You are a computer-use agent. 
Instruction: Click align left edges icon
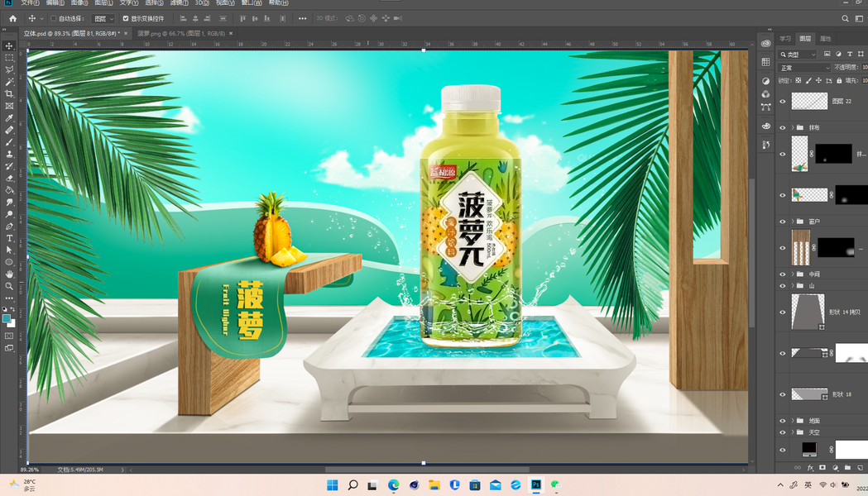click(x=183, y=18)
